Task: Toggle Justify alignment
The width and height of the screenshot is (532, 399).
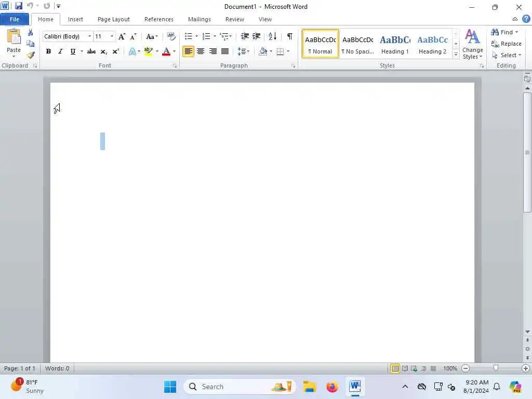Action: point(225,51)
